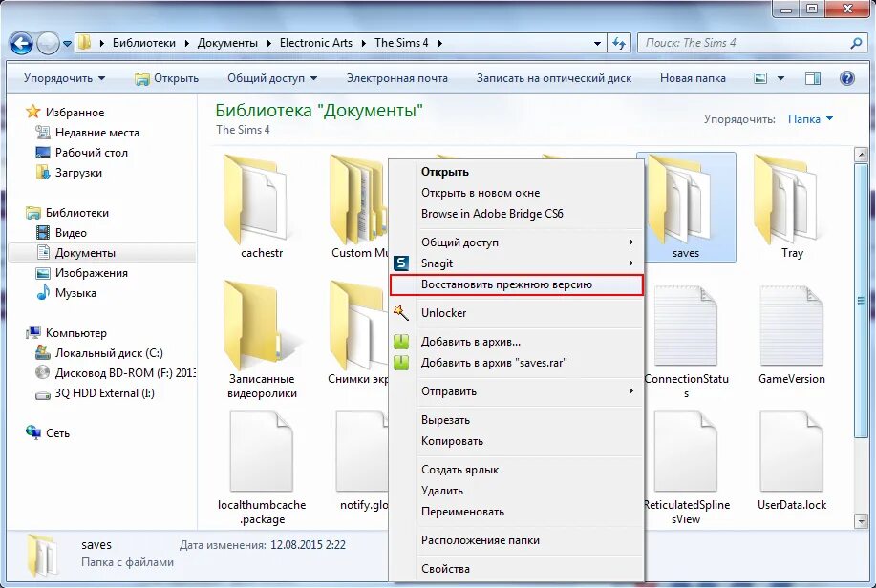The width and height of the screenshot is (876, 588).
Task: Open the view options dropdown arrow
Action: [780, 78]
